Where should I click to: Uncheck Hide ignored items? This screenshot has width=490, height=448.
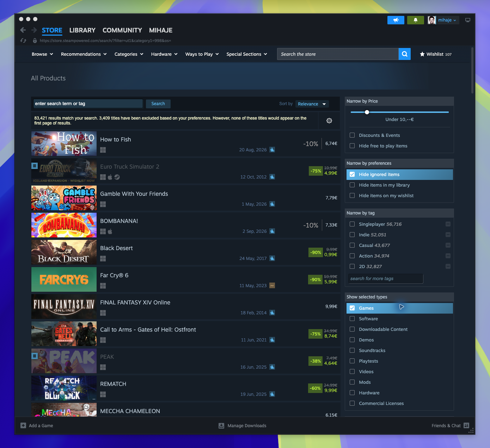(x=352, y=174)
